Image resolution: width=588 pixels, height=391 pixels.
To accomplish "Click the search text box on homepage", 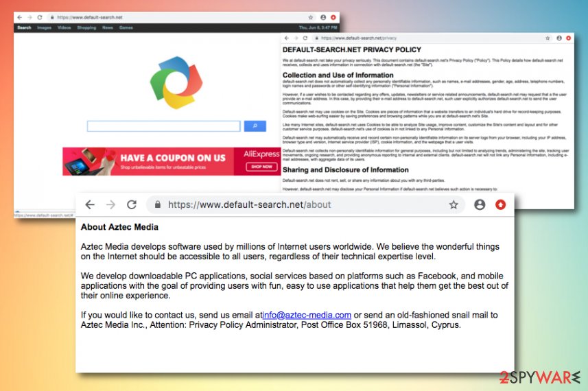I will [x=163, y=126].
